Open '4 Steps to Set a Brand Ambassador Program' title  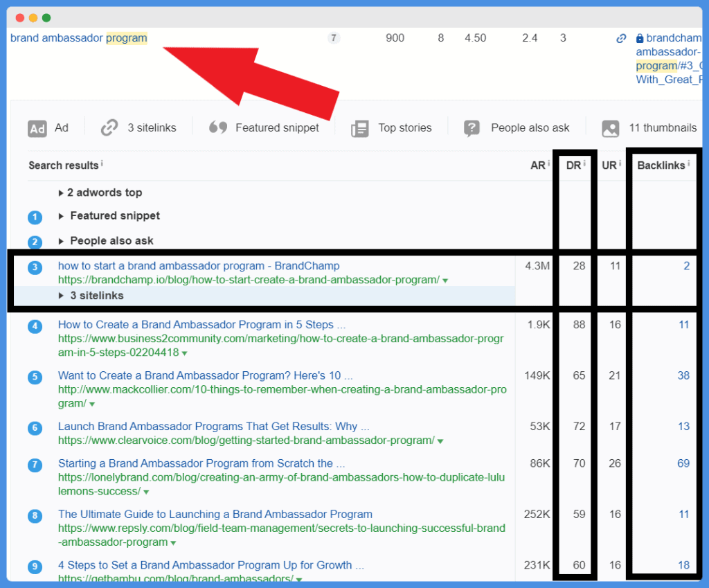pyautogui.click(x=211, y=565)
